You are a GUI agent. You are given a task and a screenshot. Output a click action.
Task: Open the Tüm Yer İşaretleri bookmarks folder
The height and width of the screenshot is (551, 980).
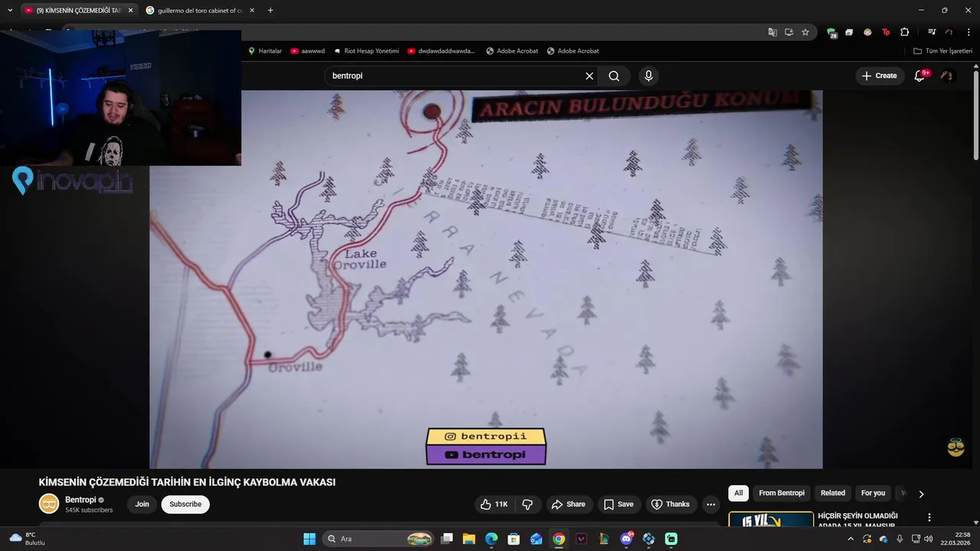pos(942,51)
